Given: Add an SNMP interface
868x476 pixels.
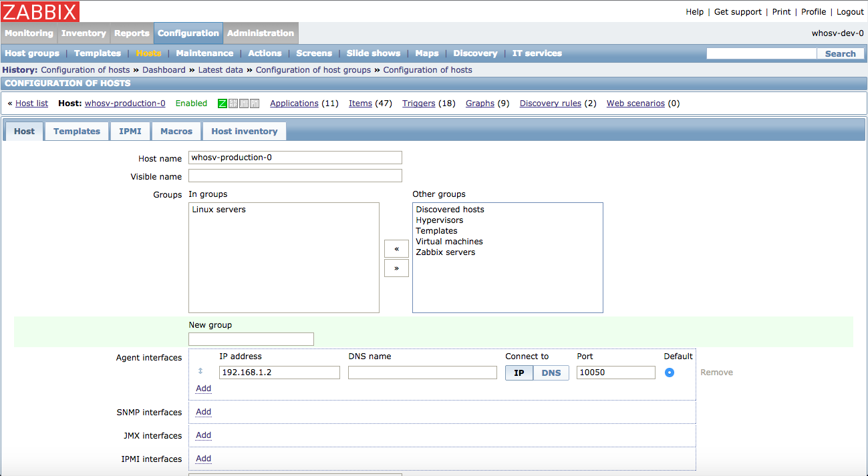Looking at the screenshot, I should point(203,412).
